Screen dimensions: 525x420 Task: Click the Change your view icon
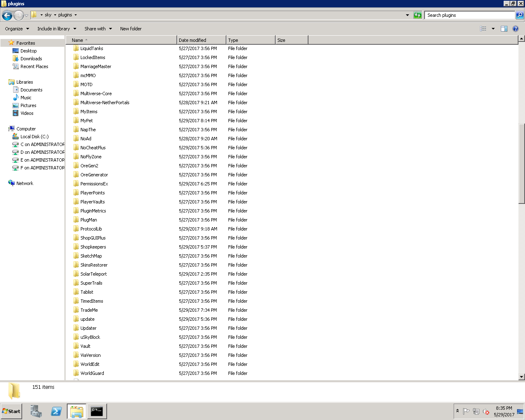point(483,29)
